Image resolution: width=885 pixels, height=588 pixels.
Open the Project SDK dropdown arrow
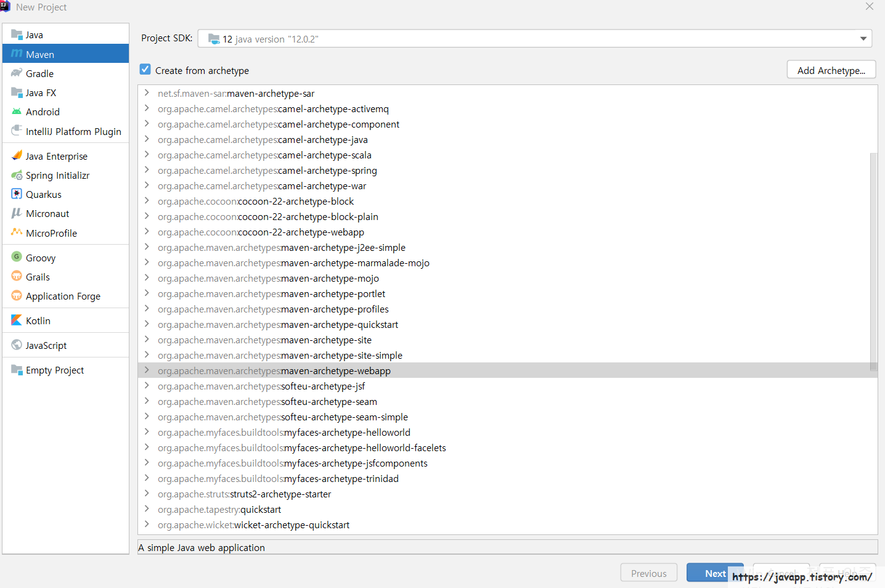[863, 39]
